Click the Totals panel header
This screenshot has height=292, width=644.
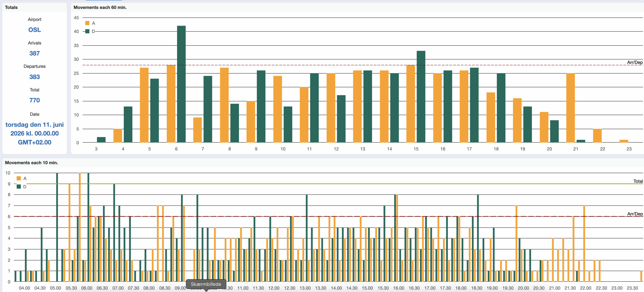pyautogui.click(x=11, y=8)
